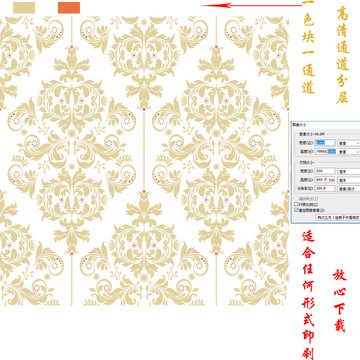Click the damask pattern preview image
This screenshot has width=360, height=360.
[x=144, y=161]
